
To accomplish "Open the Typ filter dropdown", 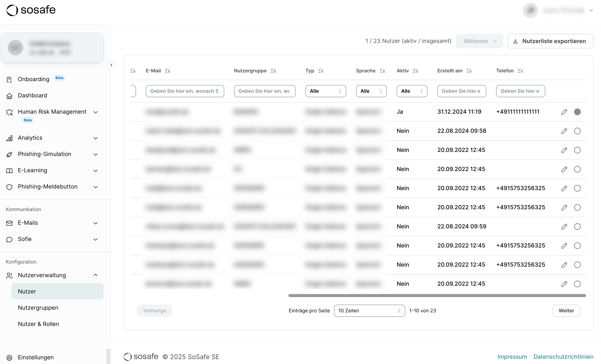I will click(326, 91).
